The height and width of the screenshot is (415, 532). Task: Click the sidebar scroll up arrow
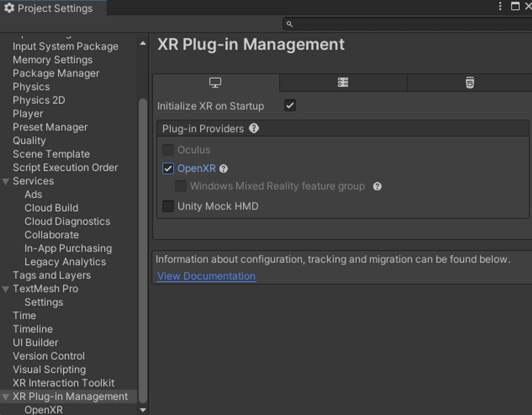[143, 43]
